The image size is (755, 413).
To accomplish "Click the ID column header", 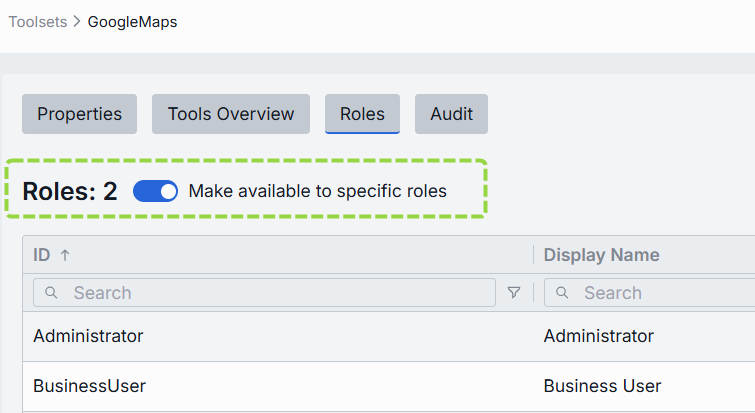I will (42, 255).
